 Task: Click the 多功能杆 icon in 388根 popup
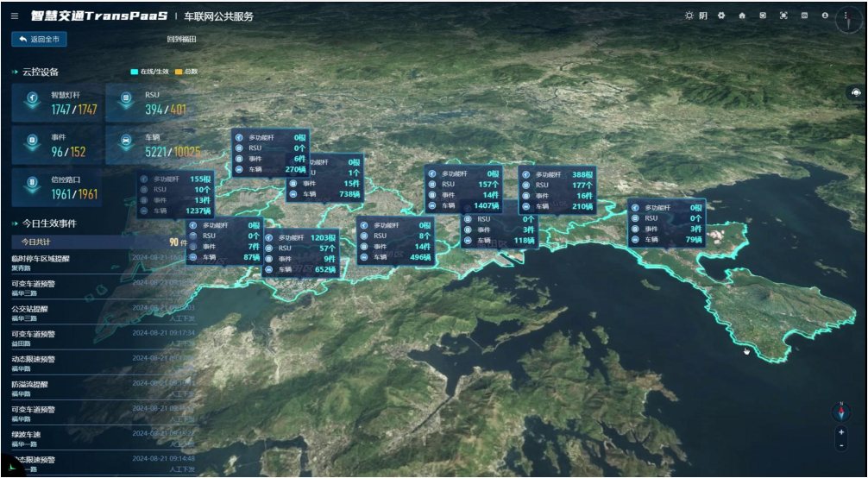coord(528,174)
